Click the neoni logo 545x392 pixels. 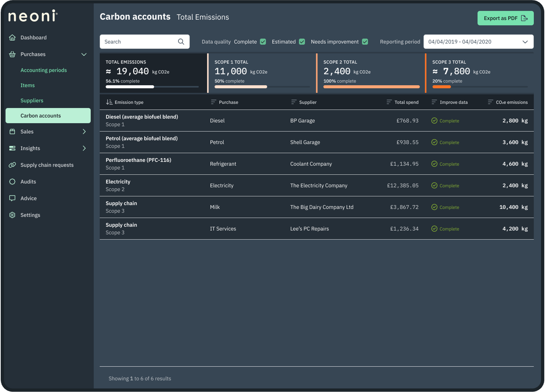(33, 16)
